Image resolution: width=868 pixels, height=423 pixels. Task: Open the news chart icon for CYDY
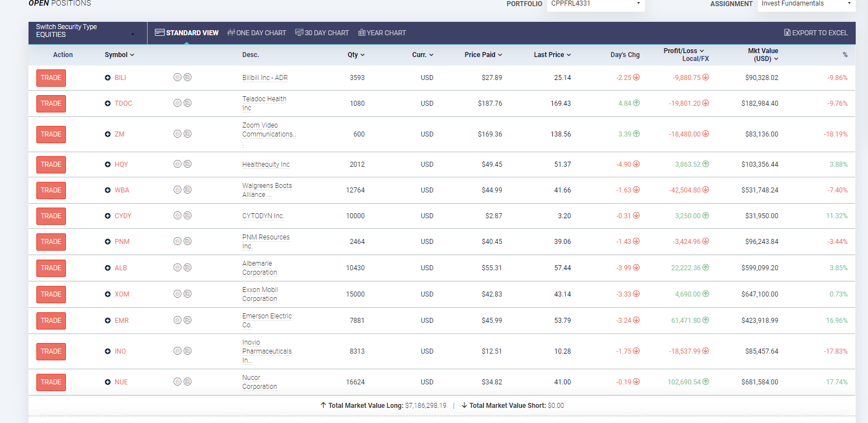(x=188, y=215)
